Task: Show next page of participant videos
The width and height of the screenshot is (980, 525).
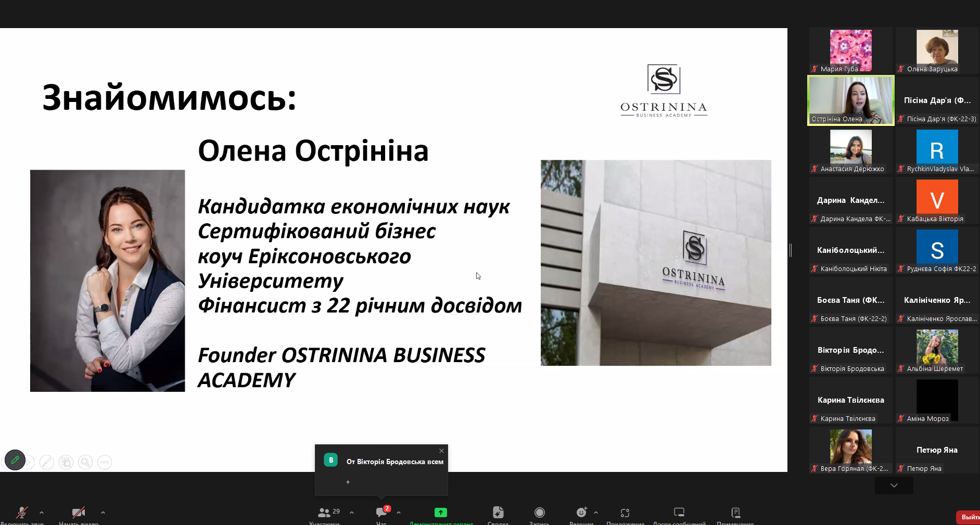Action: coord(894,485)
